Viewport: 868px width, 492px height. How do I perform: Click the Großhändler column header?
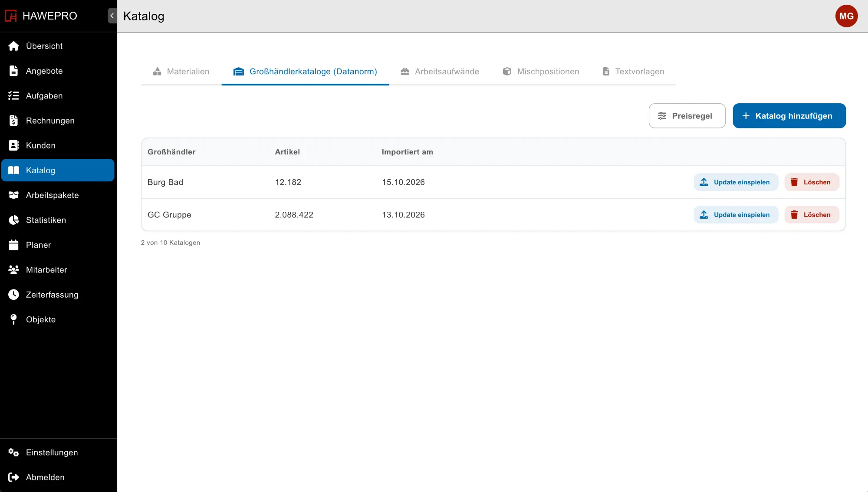[171, 152]
